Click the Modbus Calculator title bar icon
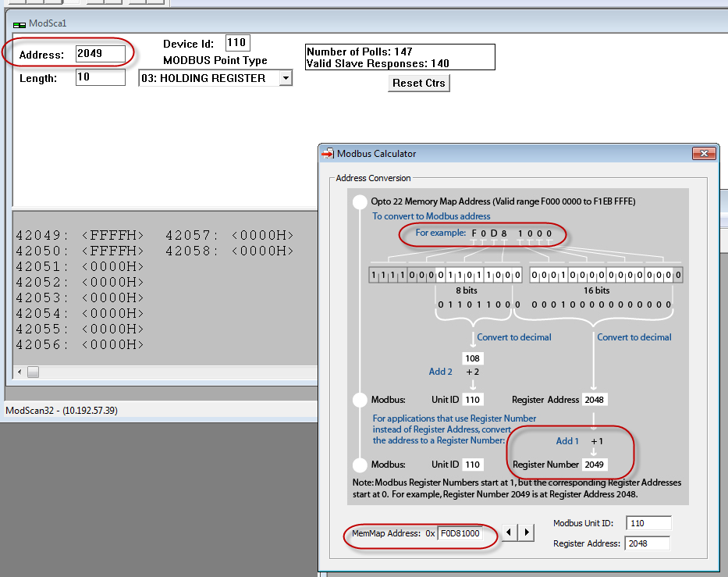Screen dimensions: 728x577 tap(328, 153)
